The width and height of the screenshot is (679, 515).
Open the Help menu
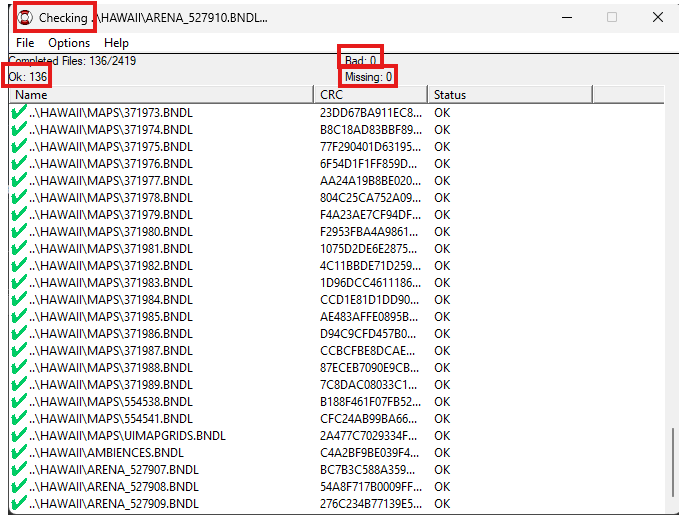(x=116, y=43)
